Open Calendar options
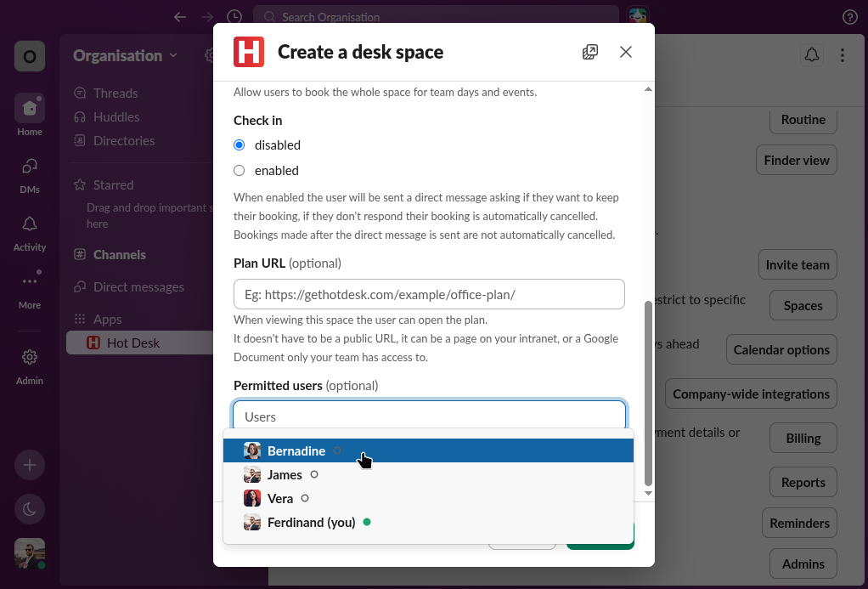The width and height of the screenshot is (868, 589). (781, 349)
